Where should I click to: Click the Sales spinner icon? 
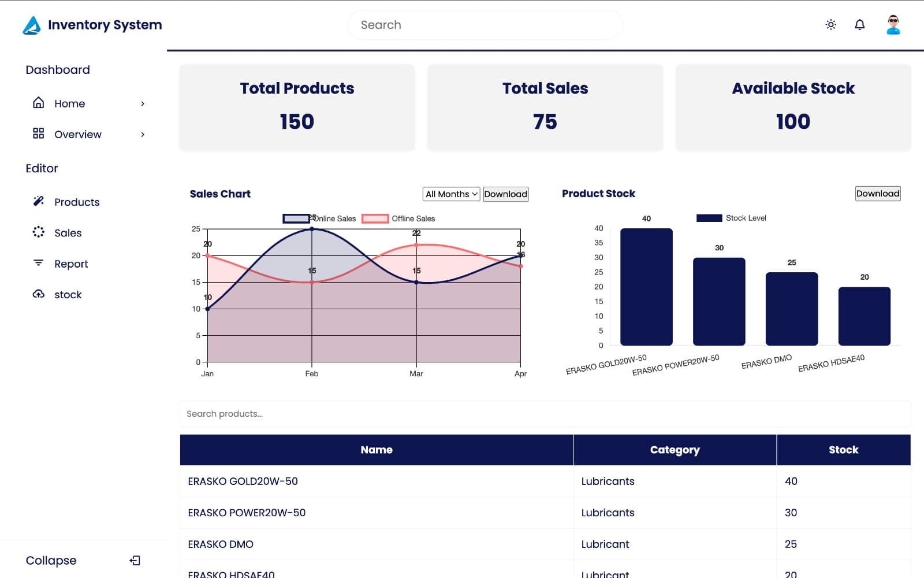pos(38,232)
